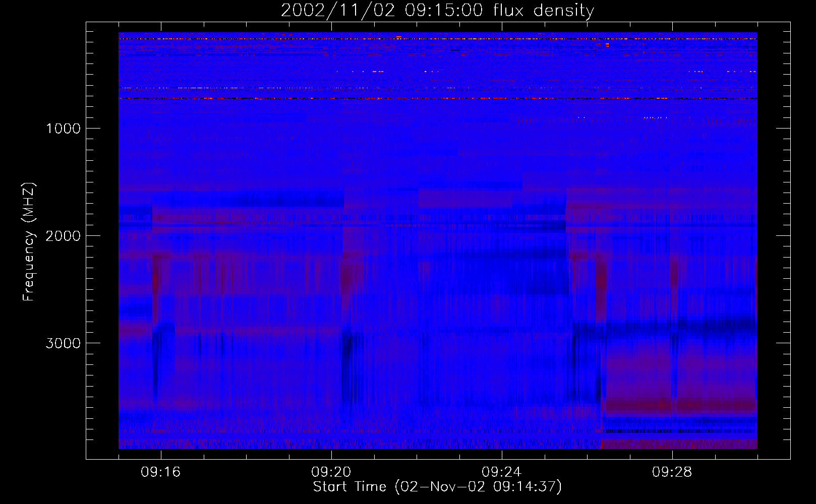This screenshot has width=816, height=504.
Task: Click the 09:20 time tick label
Action: click(x=331, y=472)
